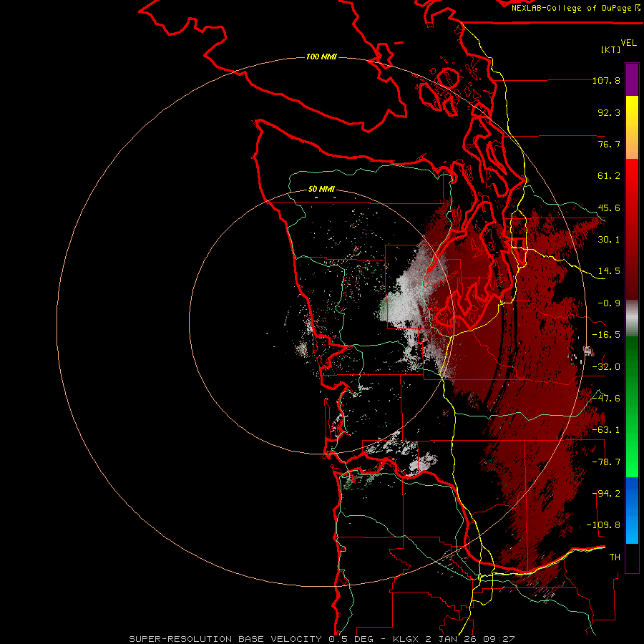The image size is (644, 644).
Task: Click the 100 NMI range ring label
Action: coord(321,57)
